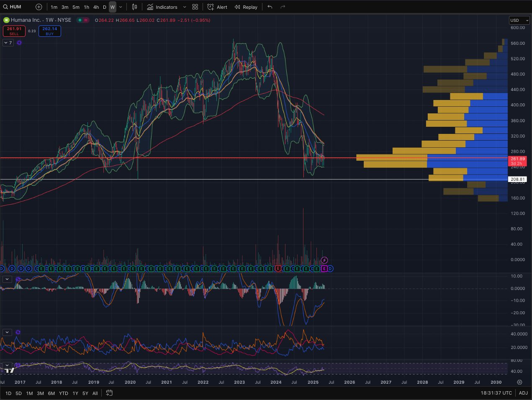The height and width of the screenshot is (400, 532).
Task: Select the 5Y date range
Action: coord(85,393)
